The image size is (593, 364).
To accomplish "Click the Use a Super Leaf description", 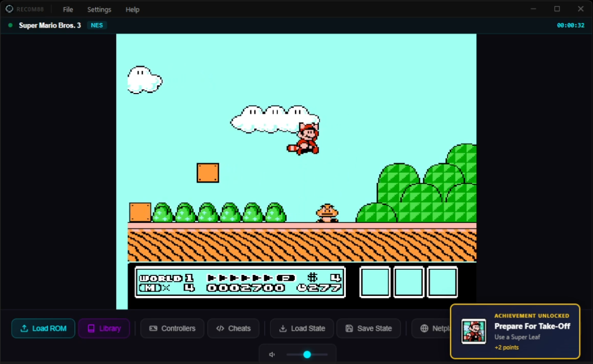I will click(517, 337).
